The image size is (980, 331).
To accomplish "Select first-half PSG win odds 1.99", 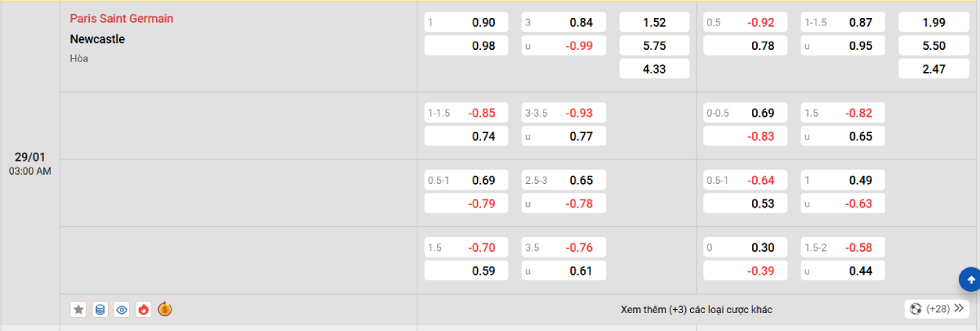I will (x=933, y=23).
